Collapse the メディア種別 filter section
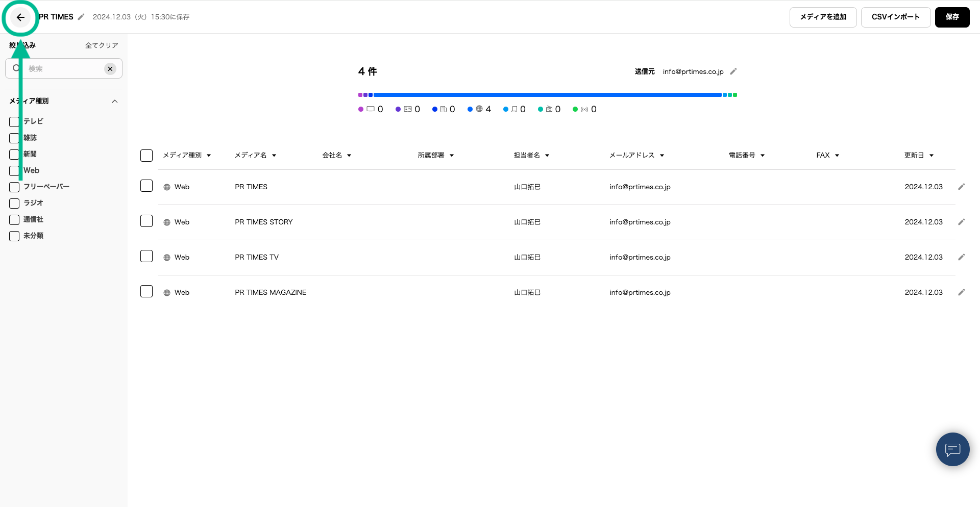This screenshot has height=507, width=980. click(x=115, y=101)
